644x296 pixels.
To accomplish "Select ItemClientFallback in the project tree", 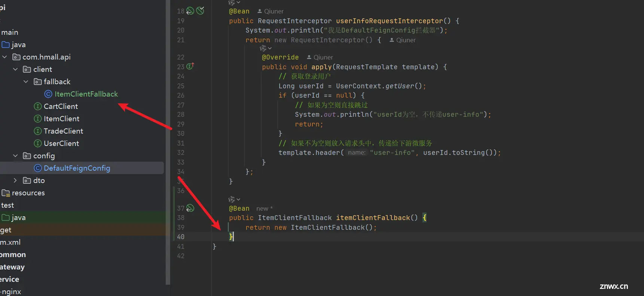I will click(86, 94).
